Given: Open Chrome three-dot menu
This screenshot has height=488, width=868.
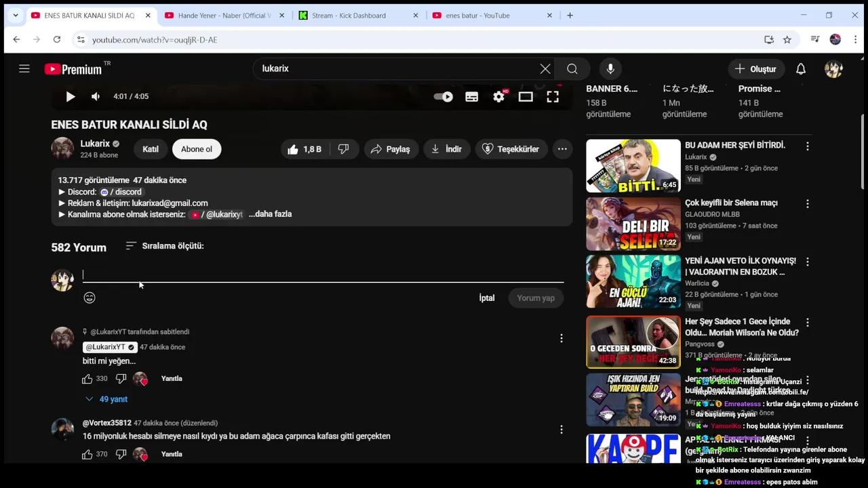Looking at the screenshot, I should coord(856,40).
